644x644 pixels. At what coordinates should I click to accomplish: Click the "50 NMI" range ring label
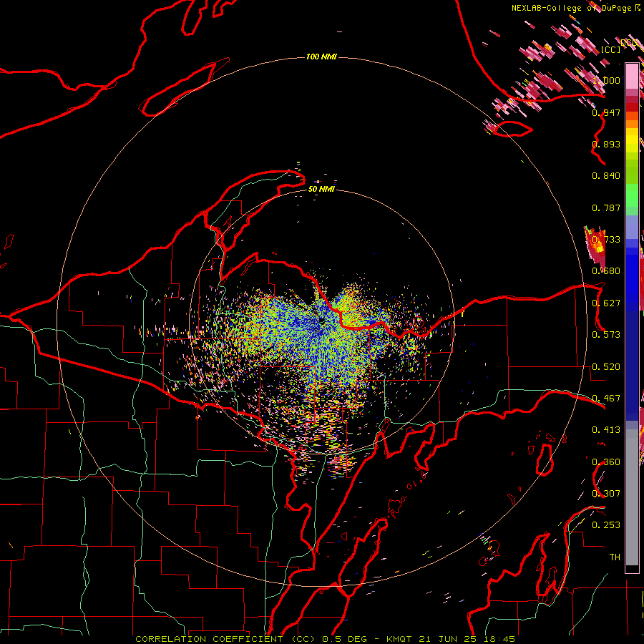tap(321, 189)
